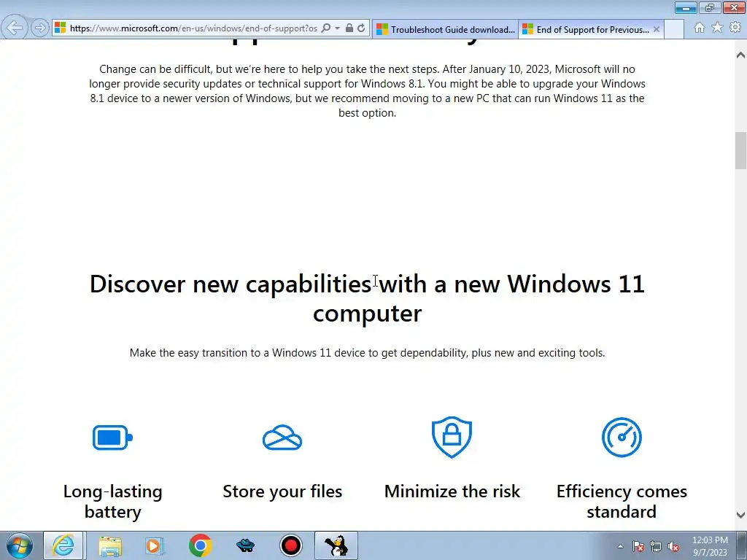Viewport: 747px width, 560px height.
Task: Refresh the page with the reload icon
Action: click(x=362, y=28)
